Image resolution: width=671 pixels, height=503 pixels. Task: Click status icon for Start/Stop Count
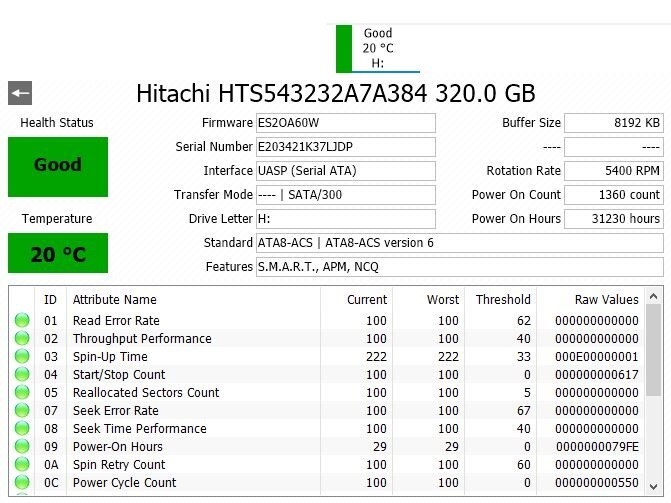pyautogui.click(x=22, y=374)
